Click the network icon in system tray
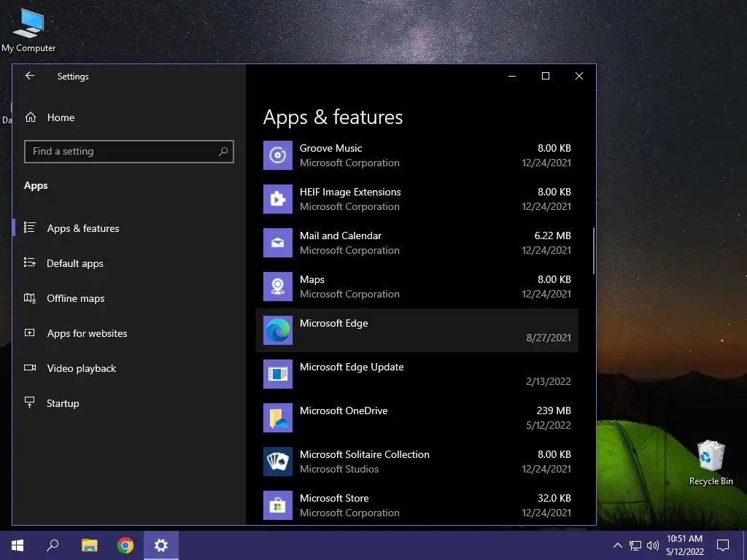Viewport: 747px width, 560px height. tap(635, 545)
